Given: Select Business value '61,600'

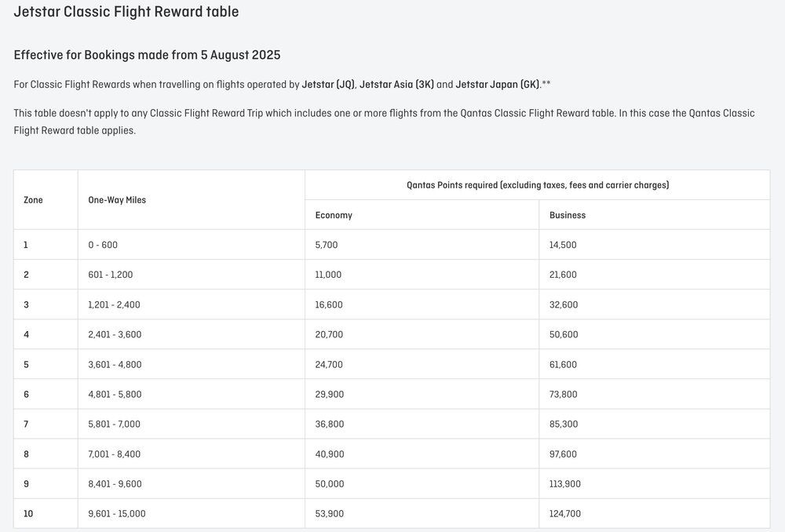Looking at the screenshot, I should [563, 364].
